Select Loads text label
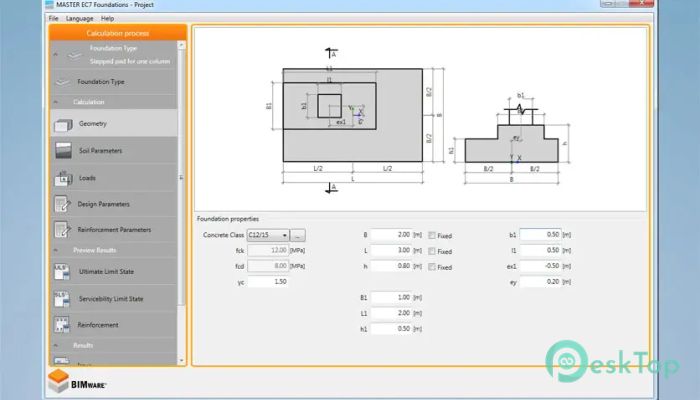This screenshot has height=400, width=700. [x=87, y=178]
